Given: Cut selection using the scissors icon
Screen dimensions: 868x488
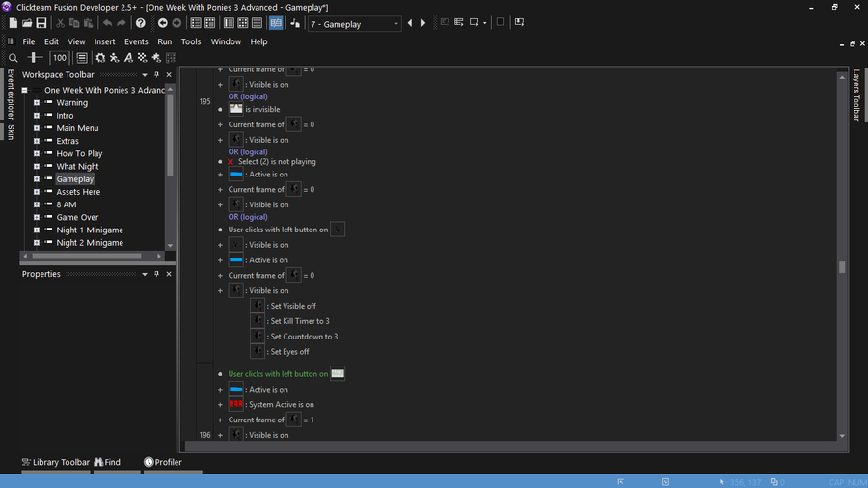Looking at the screenshot, I should tap(61, 23).
